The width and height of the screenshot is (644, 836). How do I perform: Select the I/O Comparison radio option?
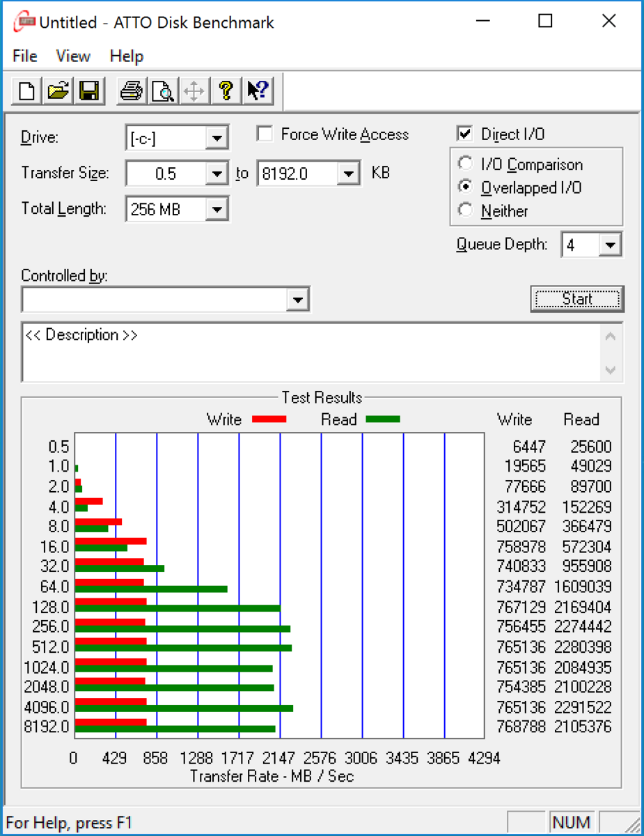tap(466, 164)
